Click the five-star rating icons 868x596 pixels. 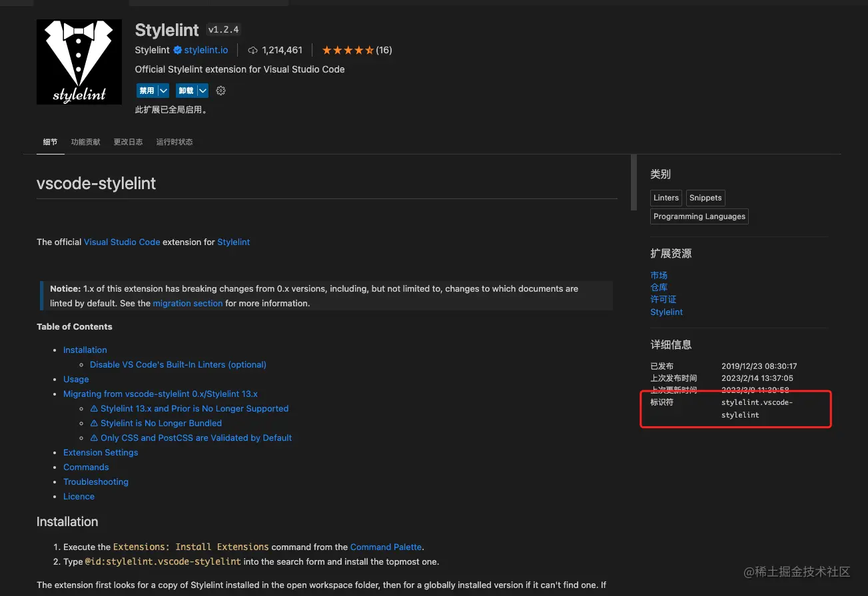[348, 50]
